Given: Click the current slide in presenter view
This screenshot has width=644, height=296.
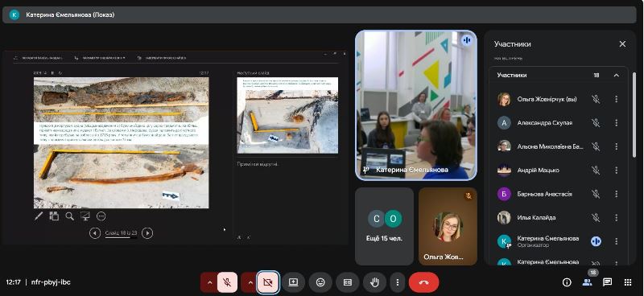Looking at the screenshot, I should (x=122, y=143).
